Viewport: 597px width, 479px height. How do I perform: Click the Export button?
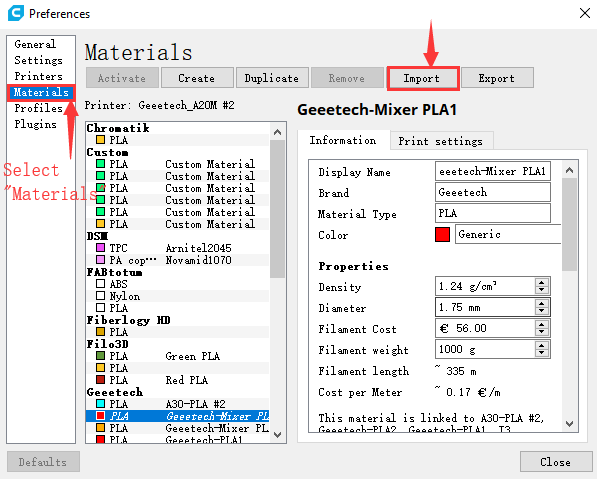coord(497,78)
